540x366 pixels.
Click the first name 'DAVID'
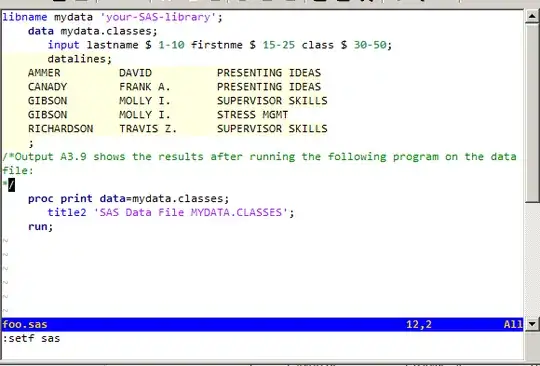tap(135, 73)
